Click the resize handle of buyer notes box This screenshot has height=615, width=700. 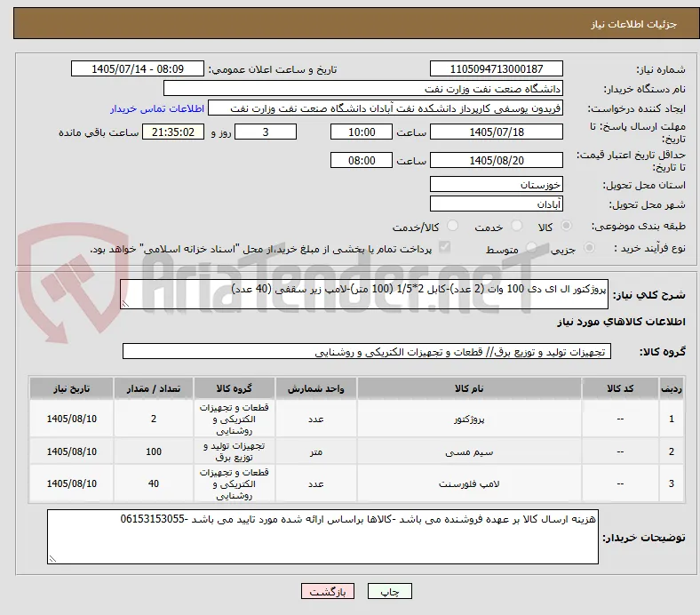[52, 558]
